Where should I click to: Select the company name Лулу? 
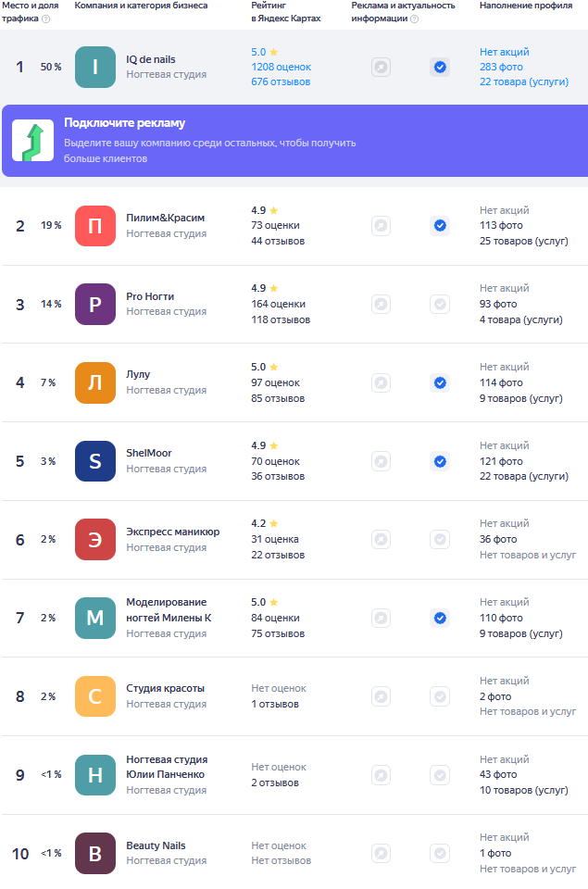[138, 374]
